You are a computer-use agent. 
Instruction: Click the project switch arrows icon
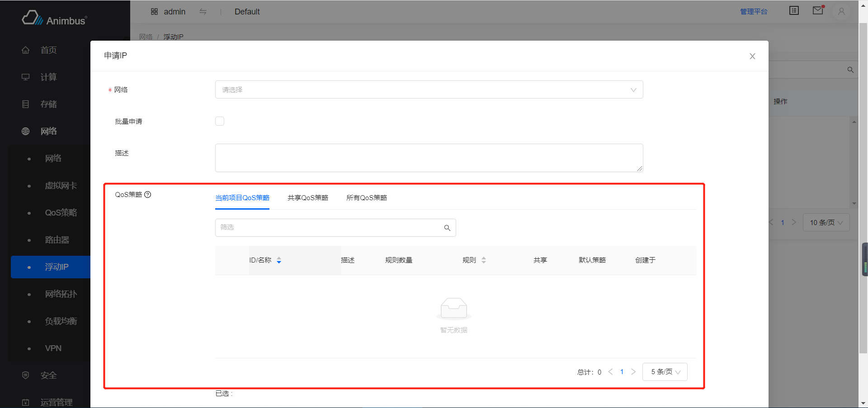(203, 12)
